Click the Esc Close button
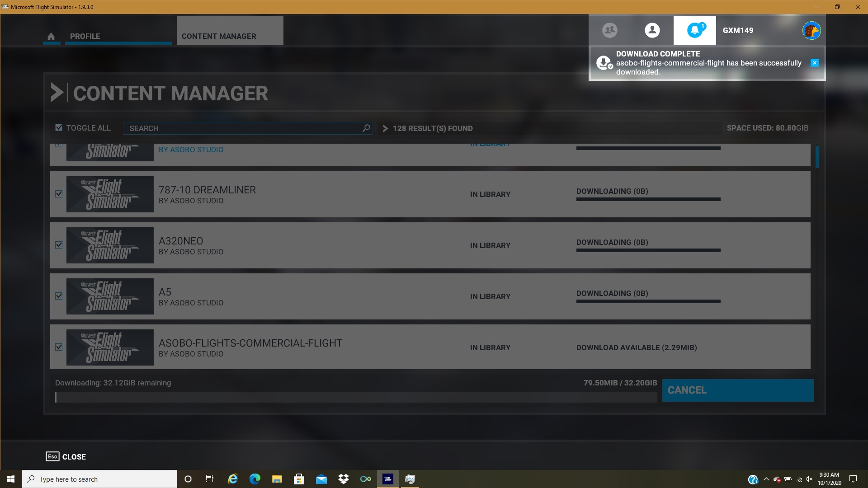 66,456
